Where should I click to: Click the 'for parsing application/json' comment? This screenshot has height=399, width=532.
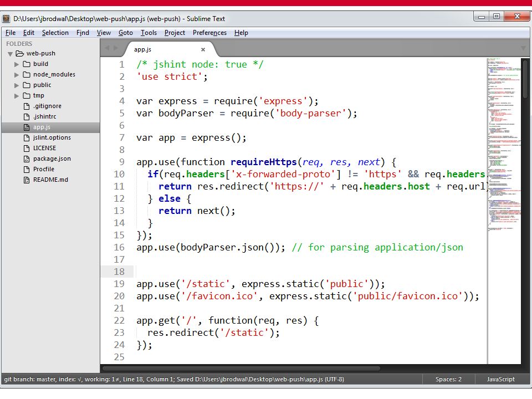(377, 248)
